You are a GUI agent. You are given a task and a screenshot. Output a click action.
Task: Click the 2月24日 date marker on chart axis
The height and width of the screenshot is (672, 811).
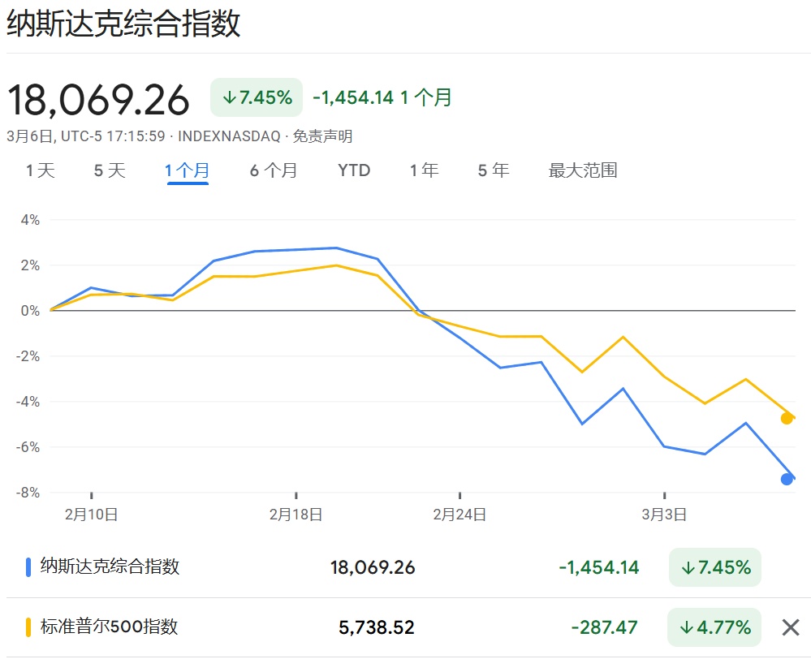click(x=459, y=514)
